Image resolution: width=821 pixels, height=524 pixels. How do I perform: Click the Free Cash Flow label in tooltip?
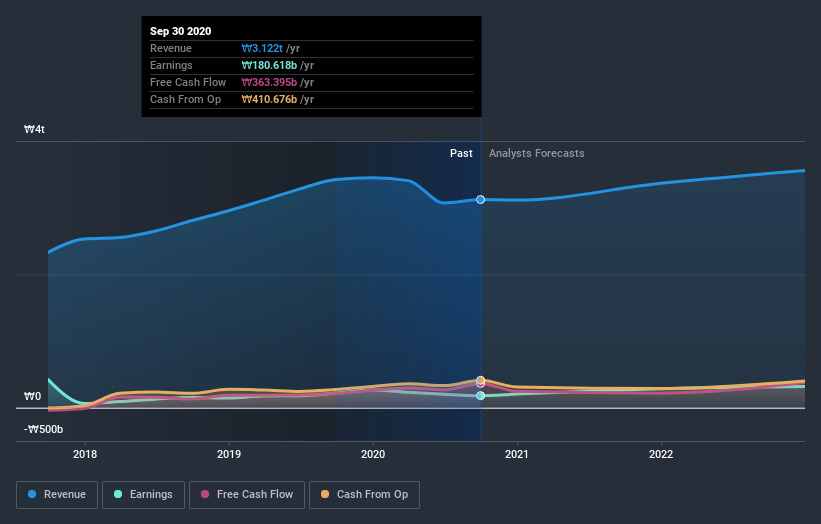point(188,82)
